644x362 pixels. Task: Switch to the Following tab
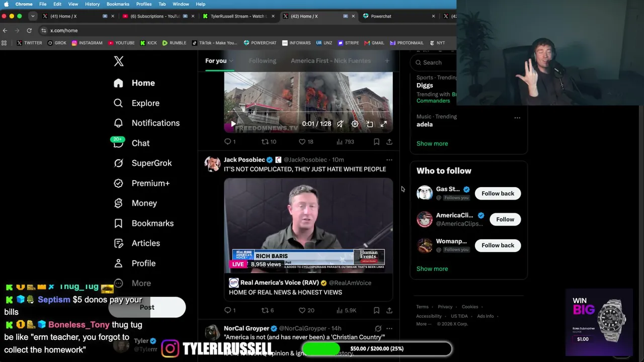click(263, 61)
